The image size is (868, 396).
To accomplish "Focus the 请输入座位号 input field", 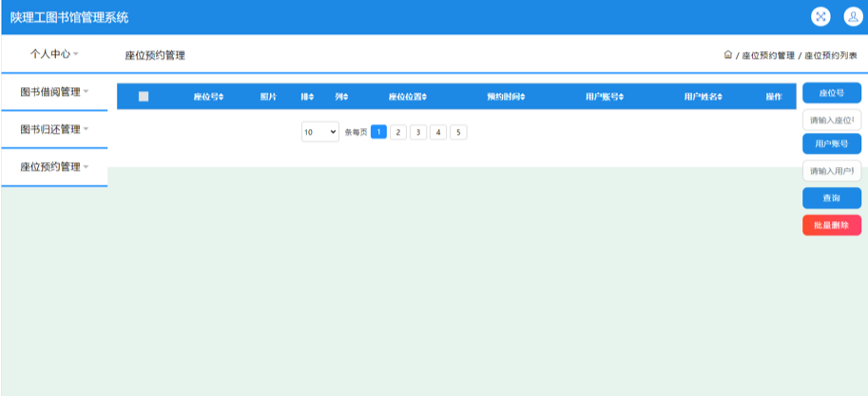I will (x=832, y=120).
